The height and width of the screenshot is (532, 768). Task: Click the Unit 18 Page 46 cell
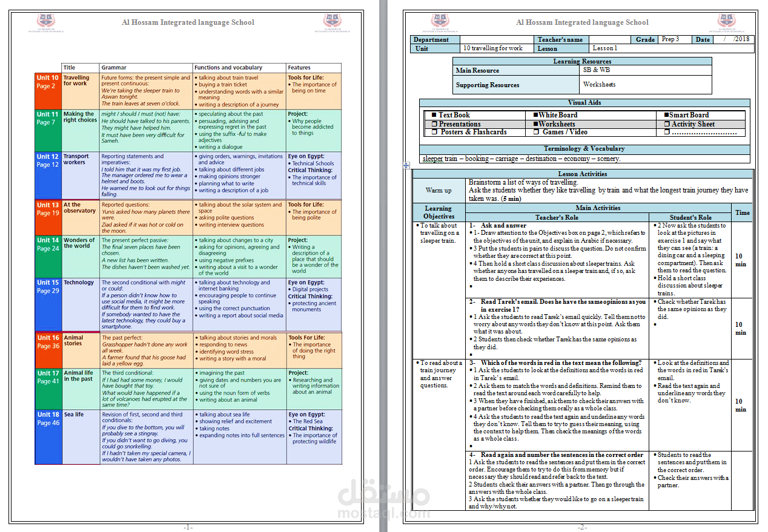point(48,437)
